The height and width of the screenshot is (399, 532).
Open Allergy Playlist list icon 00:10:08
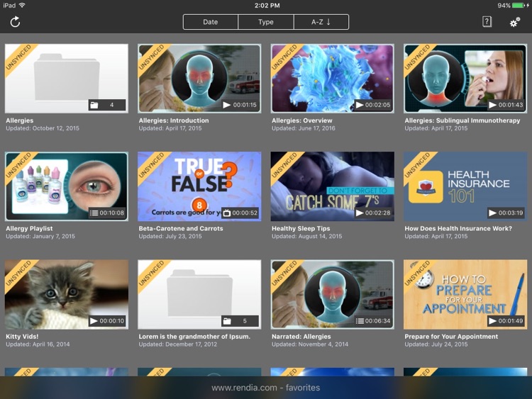tap(107, 213)
